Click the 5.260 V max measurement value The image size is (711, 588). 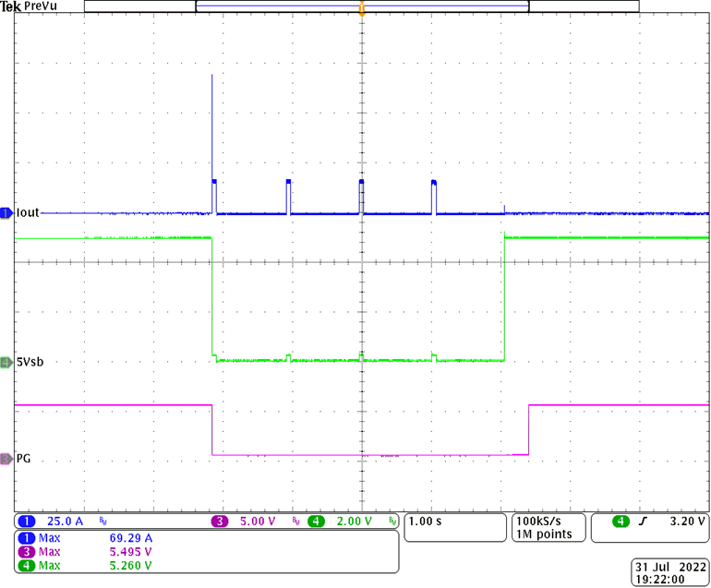pyautogui.click(x=130, y=565)
